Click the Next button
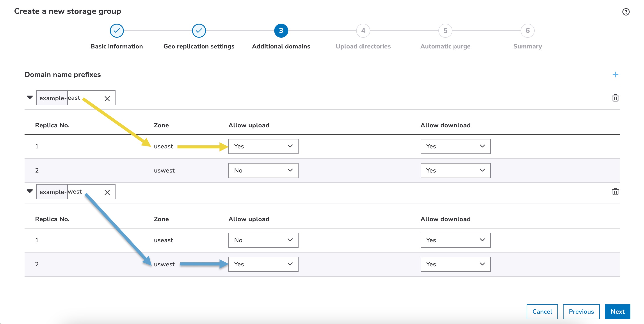The image size is (644, 324). click(x=617, y=312)
